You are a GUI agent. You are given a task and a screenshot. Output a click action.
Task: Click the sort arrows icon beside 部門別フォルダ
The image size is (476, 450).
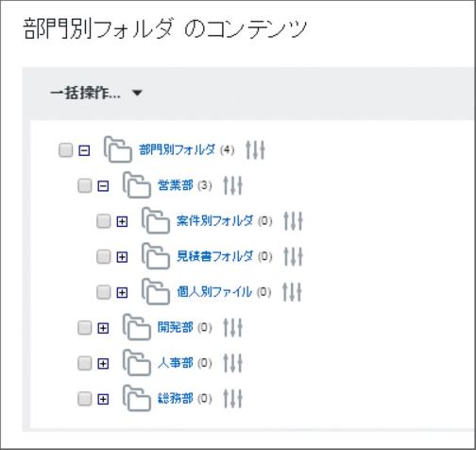point(255,150)
